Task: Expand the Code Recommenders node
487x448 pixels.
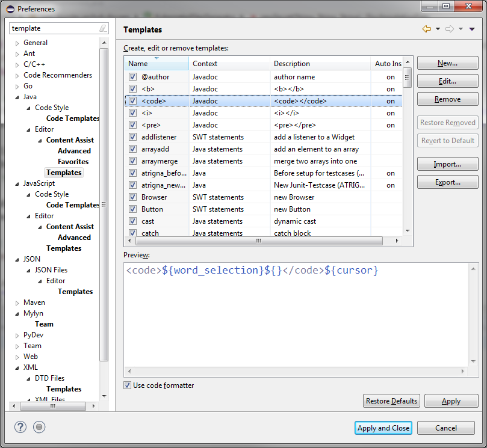Action: coord(17,76)
